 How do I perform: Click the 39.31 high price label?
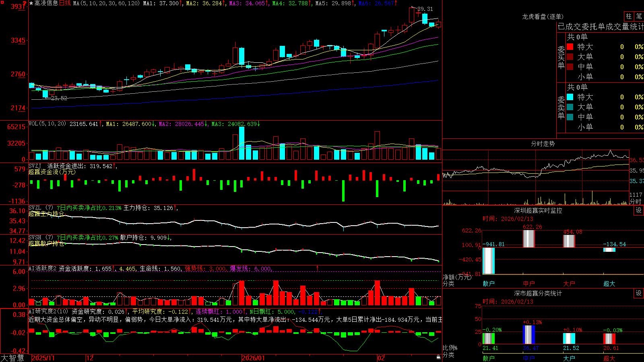[x=425, y=9]
